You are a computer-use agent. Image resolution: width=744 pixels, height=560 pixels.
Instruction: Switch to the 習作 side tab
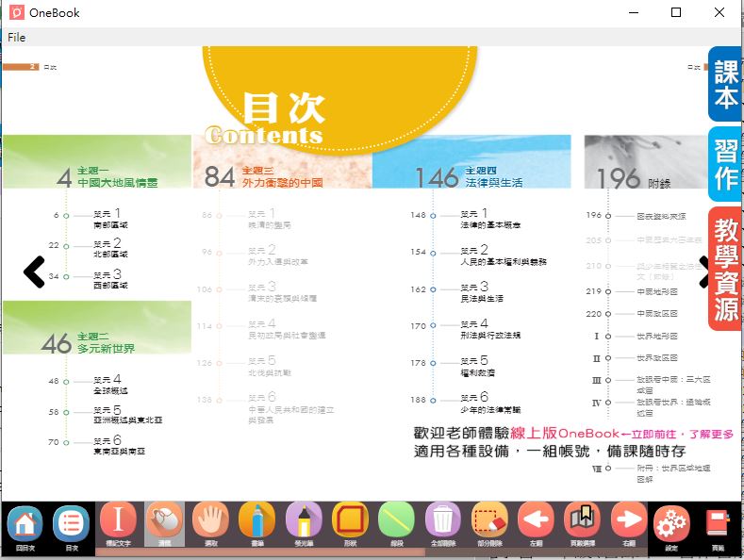[x=725, y=163]
